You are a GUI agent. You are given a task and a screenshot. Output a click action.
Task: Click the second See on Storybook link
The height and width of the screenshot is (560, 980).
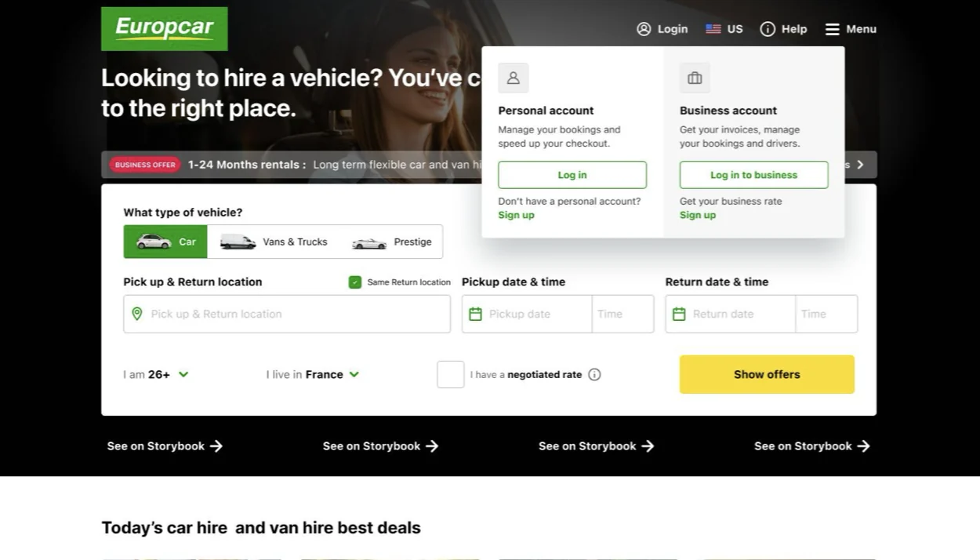pos(380,446)
